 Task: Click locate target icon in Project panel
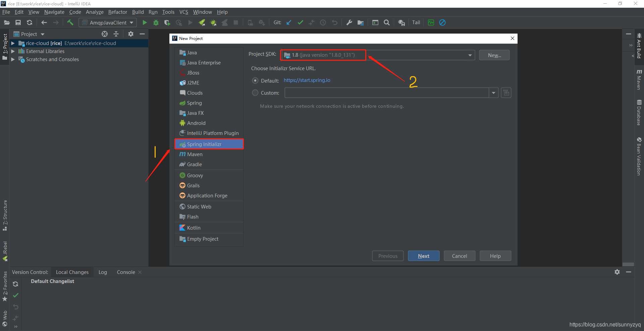105,34
